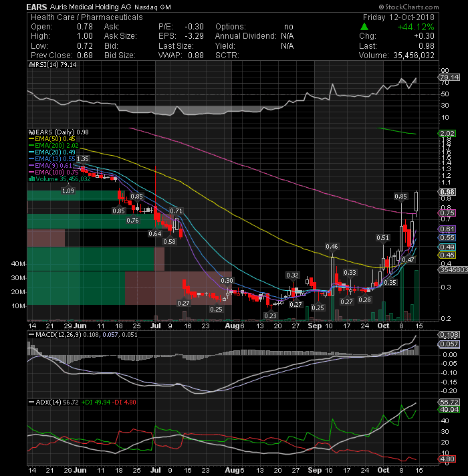Screen dimensions: 468x476
Task: Click the -DI 4.80 red label
Action: tap(124, 402)
